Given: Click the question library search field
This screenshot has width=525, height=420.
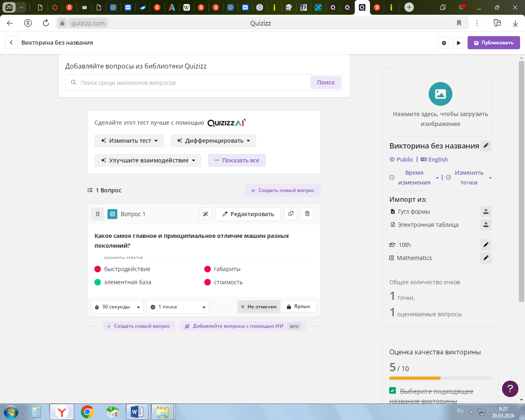Looking at the screenshot, I should (188, 82).
